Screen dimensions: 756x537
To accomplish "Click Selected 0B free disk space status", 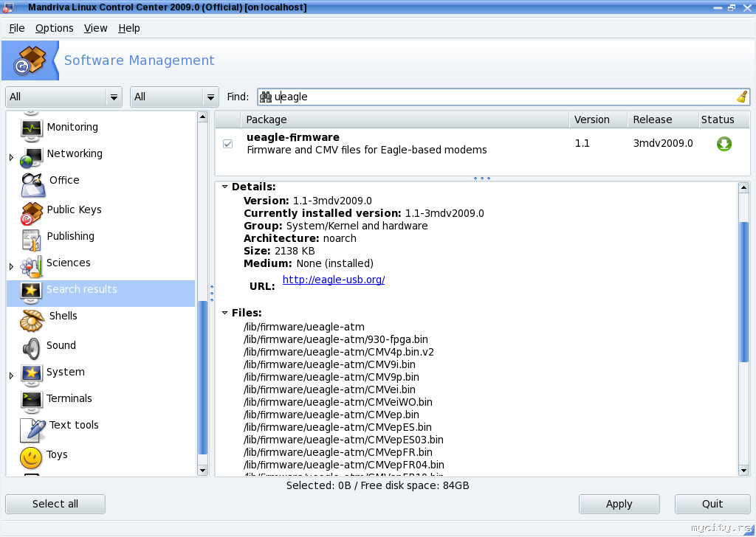I will click(x=377, y=485).
